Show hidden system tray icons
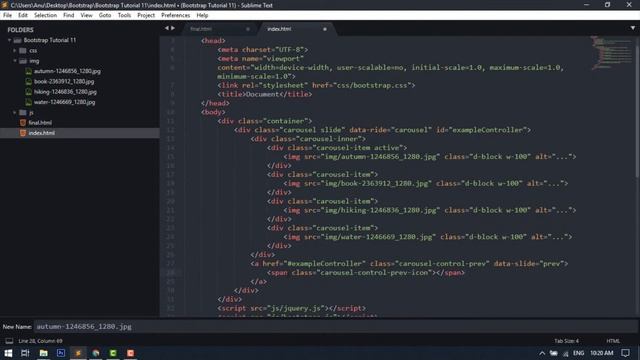The image size is (640, 360). pos(542,353)
